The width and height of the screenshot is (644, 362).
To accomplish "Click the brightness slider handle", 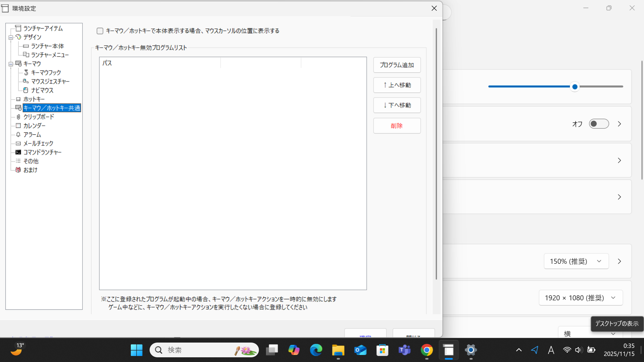I will click(x=575, y=87).
